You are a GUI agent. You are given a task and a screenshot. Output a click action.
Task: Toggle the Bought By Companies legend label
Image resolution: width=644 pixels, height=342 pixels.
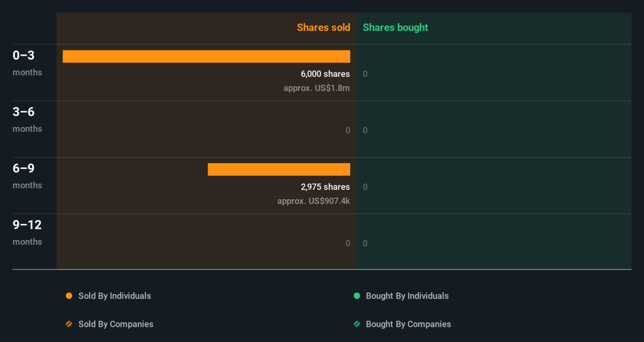click(408, 324)
